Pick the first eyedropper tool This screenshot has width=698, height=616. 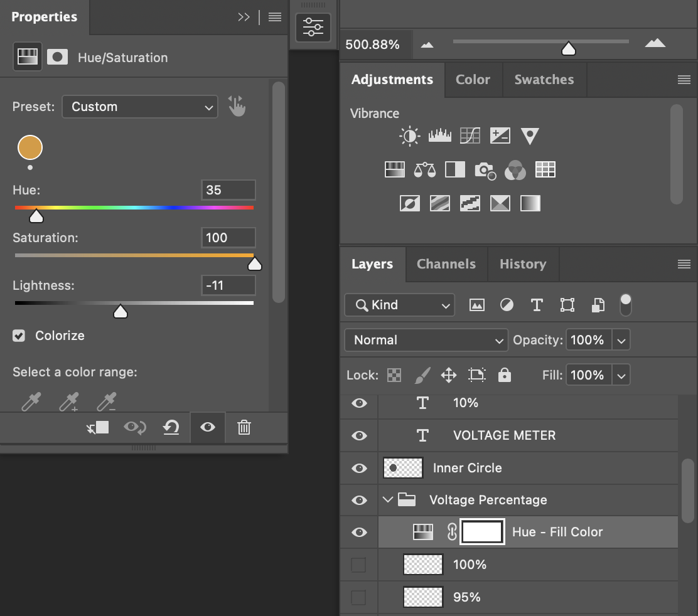pyautogui.click(x=31, y=401)
